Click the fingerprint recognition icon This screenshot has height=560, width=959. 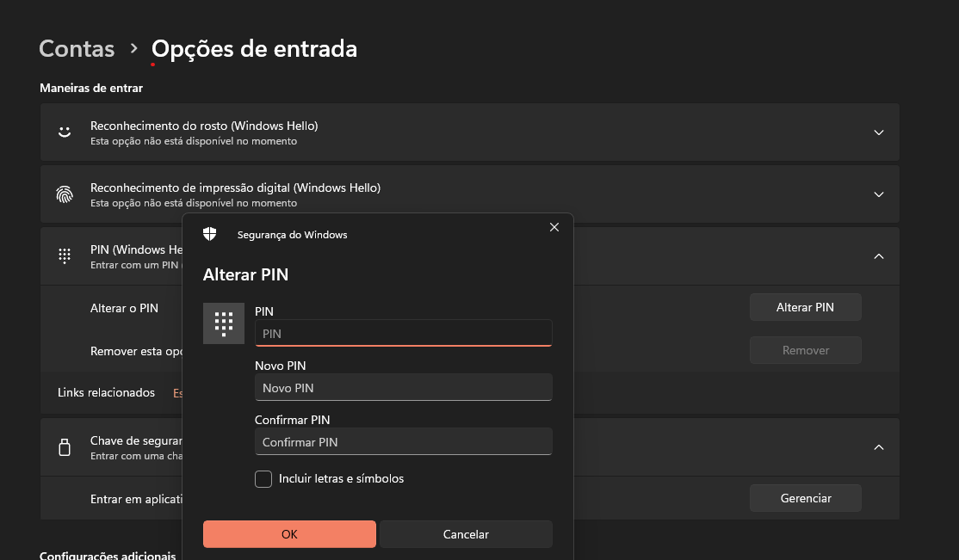pos(65,194)
